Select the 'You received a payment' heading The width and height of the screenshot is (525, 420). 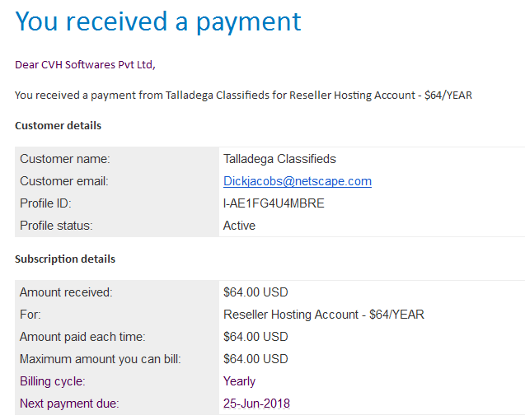158,21
